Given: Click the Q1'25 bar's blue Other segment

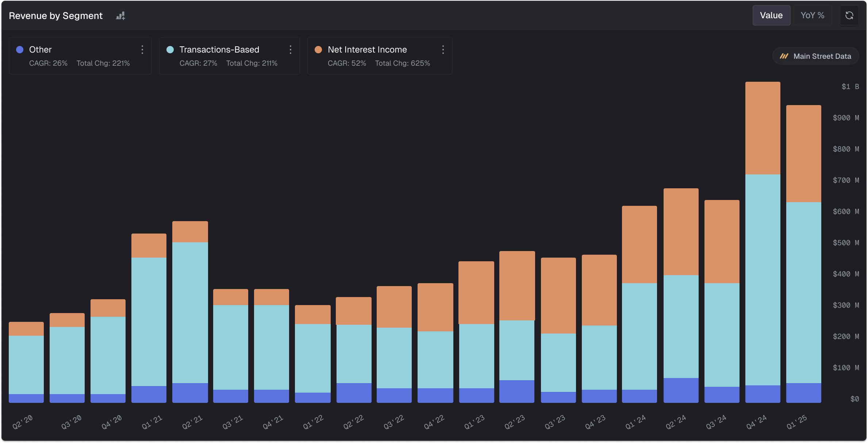Looking at the screenshot, I should click(803, 393).
